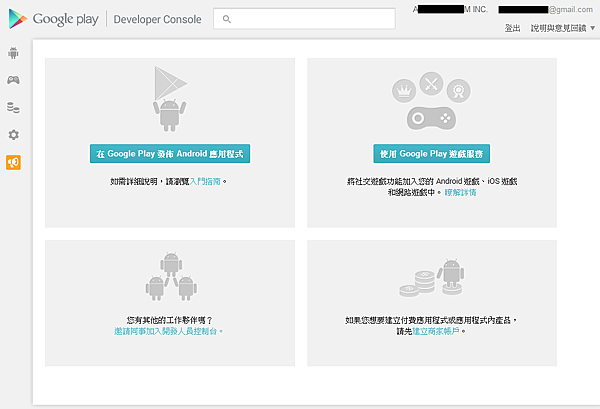The image size is (600, 409).
Task: Click the search magnifier icon
Action: 227,19
